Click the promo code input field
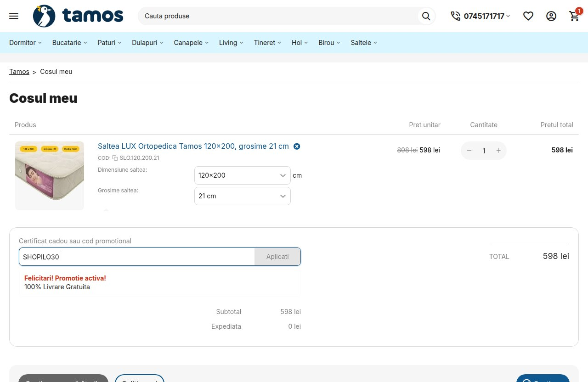Viewport: 588px width, 382px height. pyautogui.click(x=137, y=257)
